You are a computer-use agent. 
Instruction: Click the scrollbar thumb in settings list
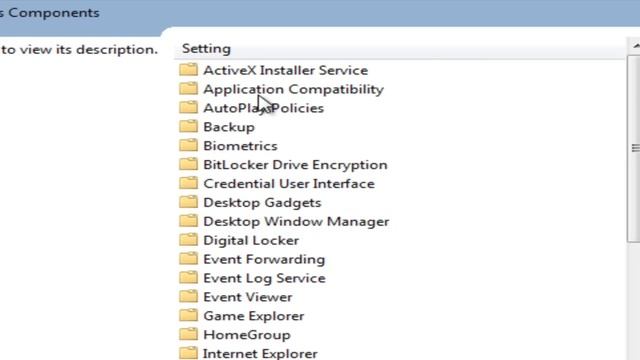634,149
